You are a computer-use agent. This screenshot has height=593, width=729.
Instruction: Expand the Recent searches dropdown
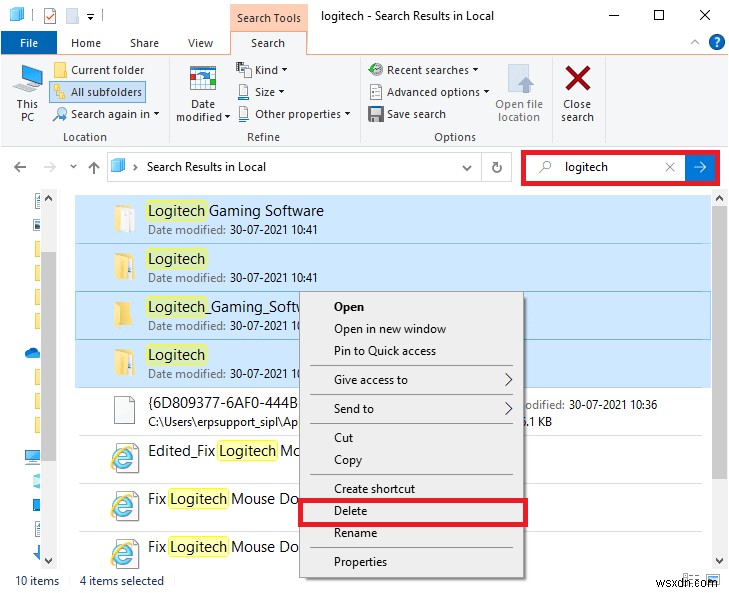[423, 70]
